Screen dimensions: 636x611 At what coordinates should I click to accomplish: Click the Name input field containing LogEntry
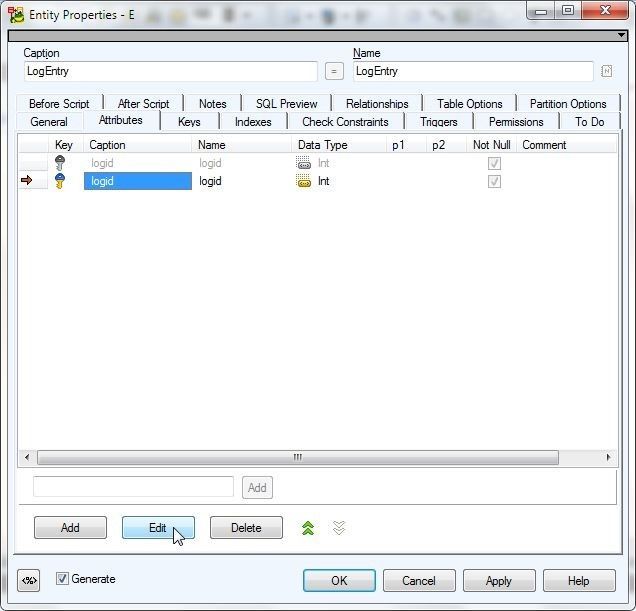(x=473, y=71)
